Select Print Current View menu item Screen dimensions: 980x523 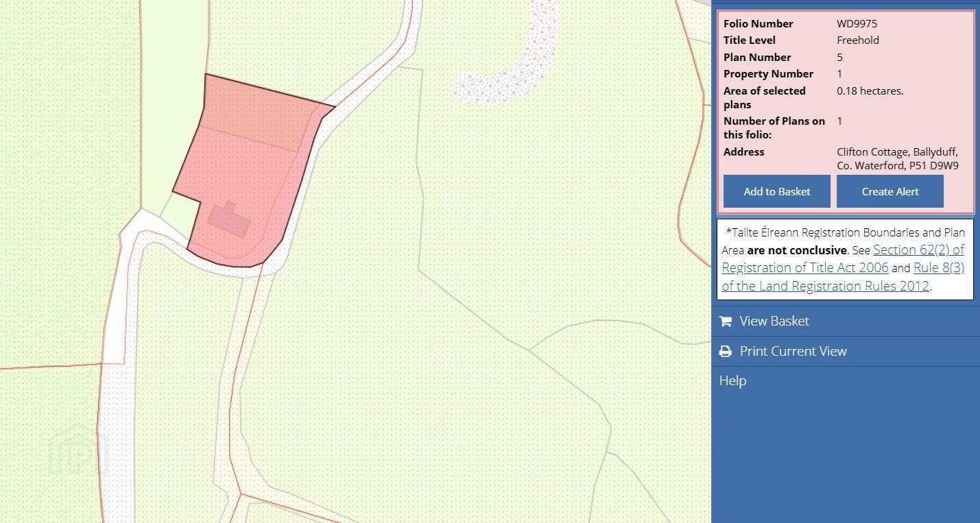point(846,351)
